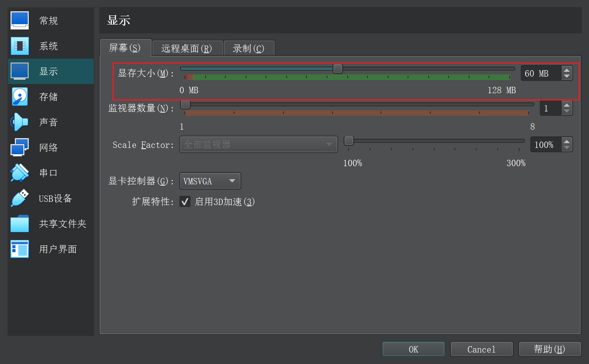
Task: Switch to the 远程桌面 tab
Action: click(187, 48)
